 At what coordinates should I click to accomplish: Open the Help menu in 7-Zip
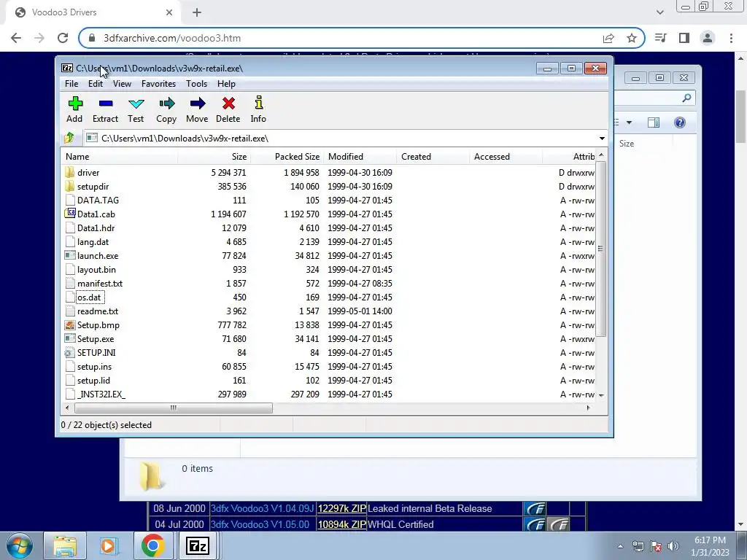coord(226,84)
